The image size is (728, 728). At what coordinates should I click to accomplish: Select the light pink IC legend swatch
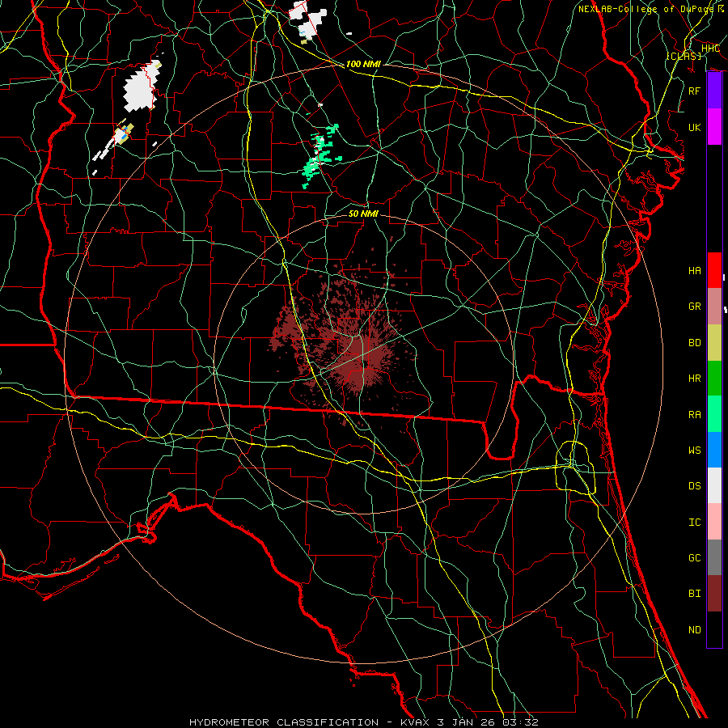pos(714,522)
